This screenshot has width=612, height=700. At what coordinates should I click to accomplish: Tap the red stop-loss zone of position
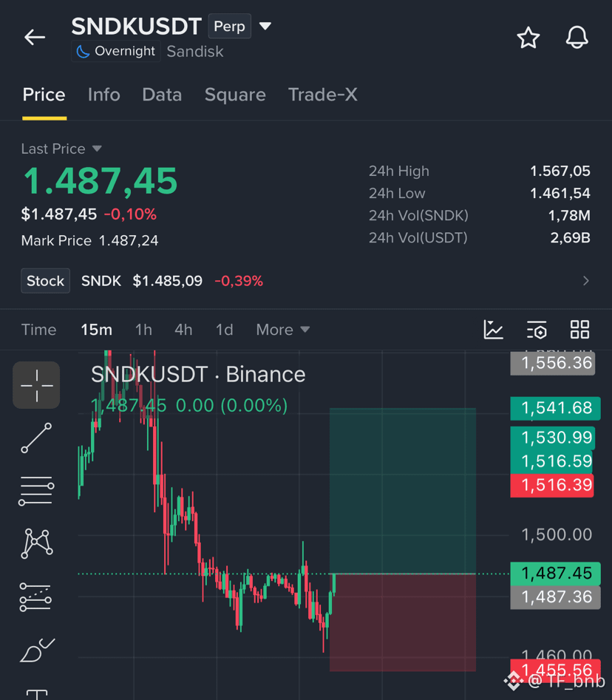coord(403,622)
